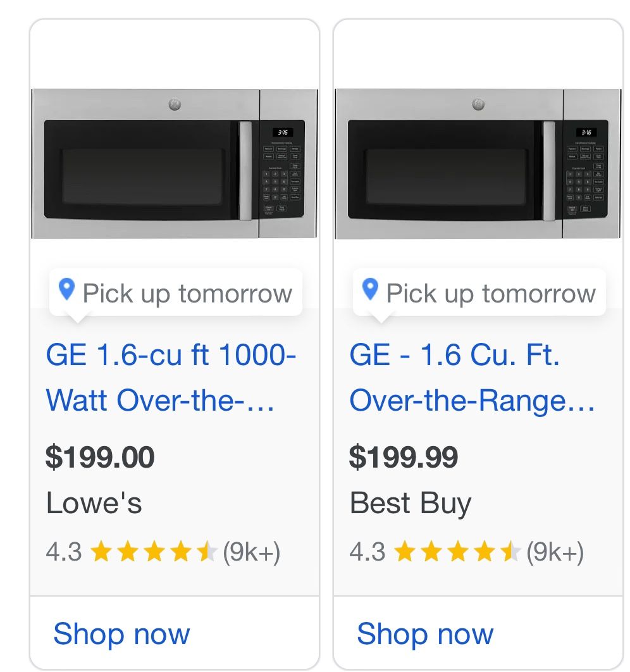Click the 4.3 rating number on Best Buy card

[367, 552]
